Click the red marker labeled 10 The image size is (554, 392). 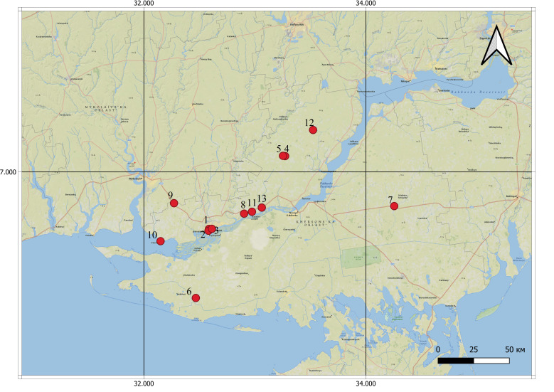(161, 241)
